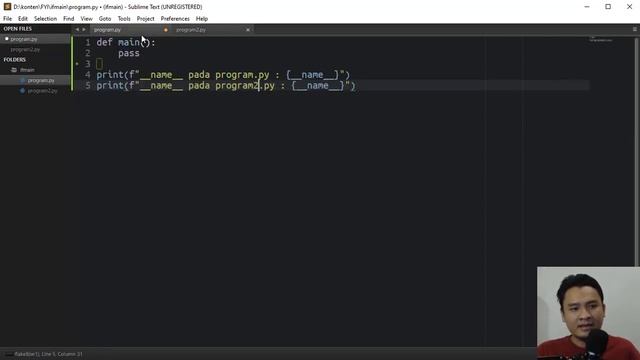640x360 pixels.
Task: Open the Find menu
Action: pos(69,19)
